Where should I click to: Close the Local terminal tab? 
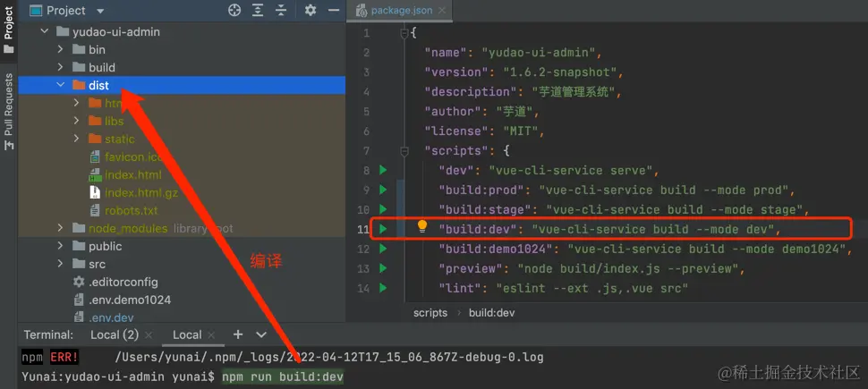click(211, 334)
